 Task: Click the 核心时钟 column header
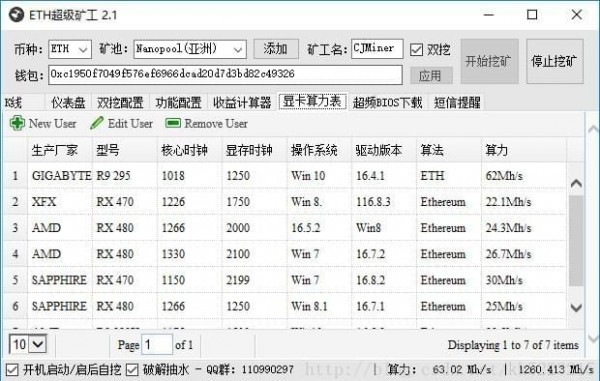(x=189, y=150)
